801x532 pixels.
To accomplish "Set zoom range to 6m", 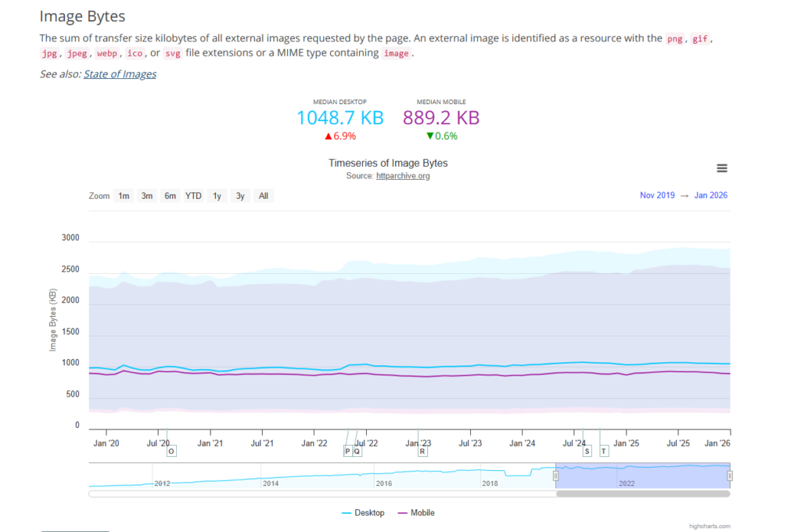I will coord(170,196).
